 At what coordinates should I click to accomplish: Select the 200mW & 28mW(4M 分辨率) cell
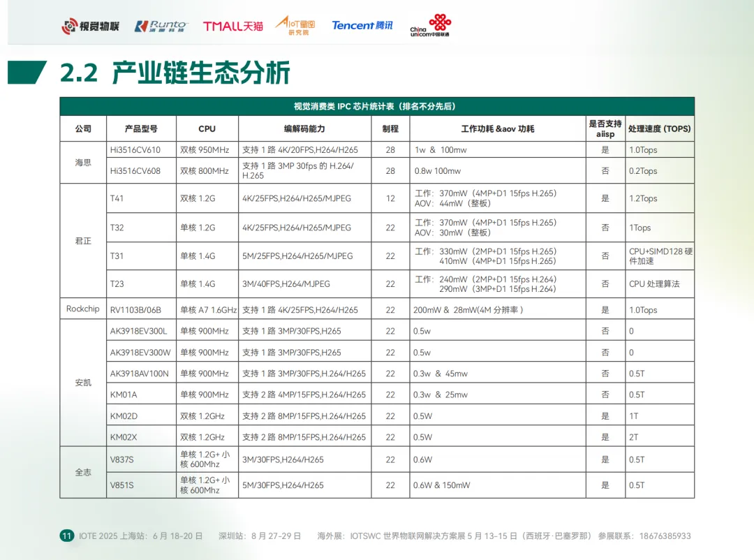pyautogui.click(x=498, y=310)
